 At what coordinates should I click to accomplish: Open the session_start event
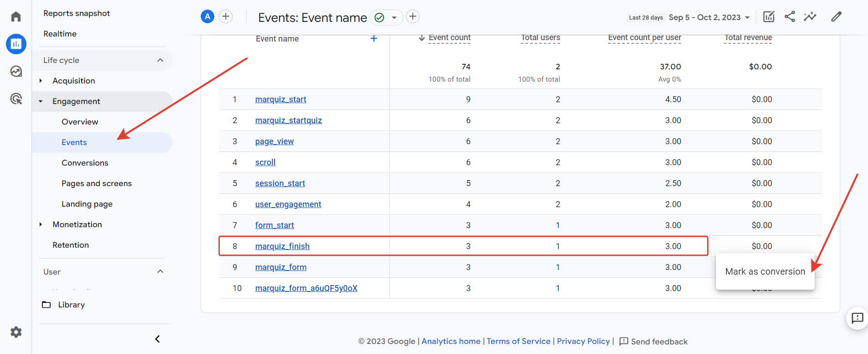click(x=280, y=183)
